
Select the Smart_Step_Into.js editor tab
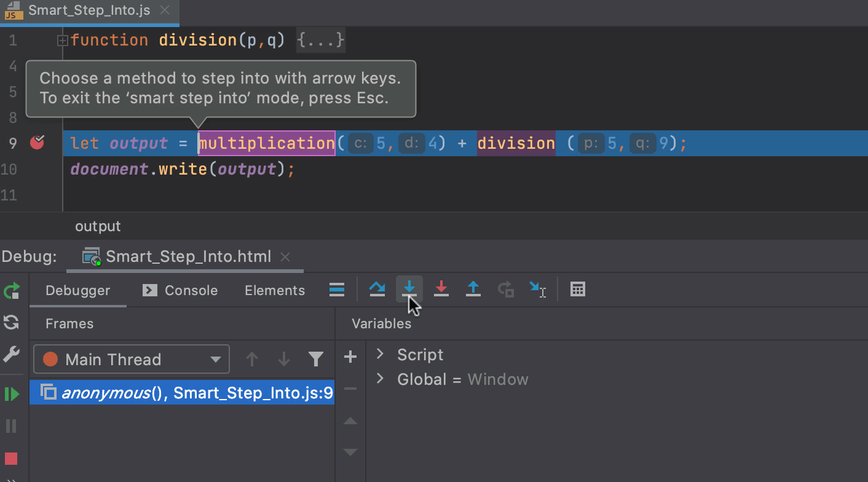click(89, 10)
